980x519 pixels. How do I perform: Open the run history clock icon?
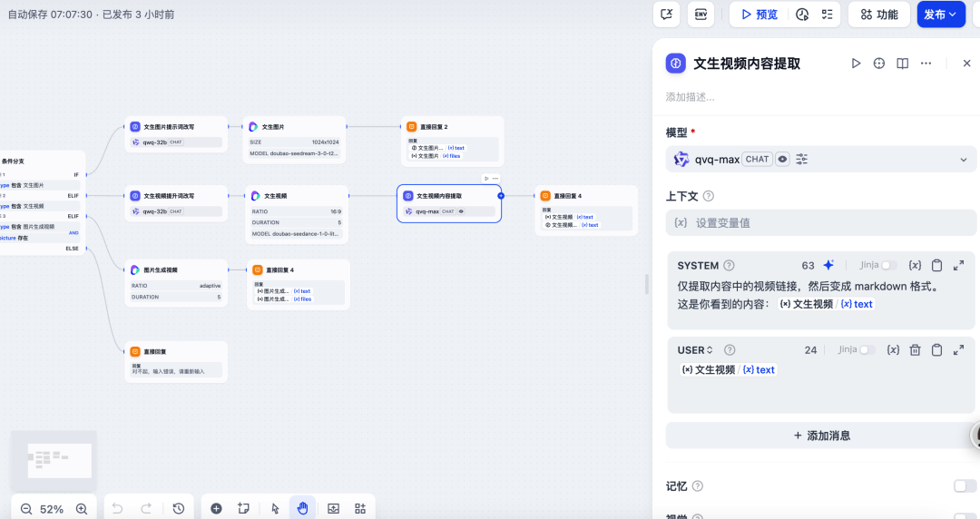(x=802, y=15)
